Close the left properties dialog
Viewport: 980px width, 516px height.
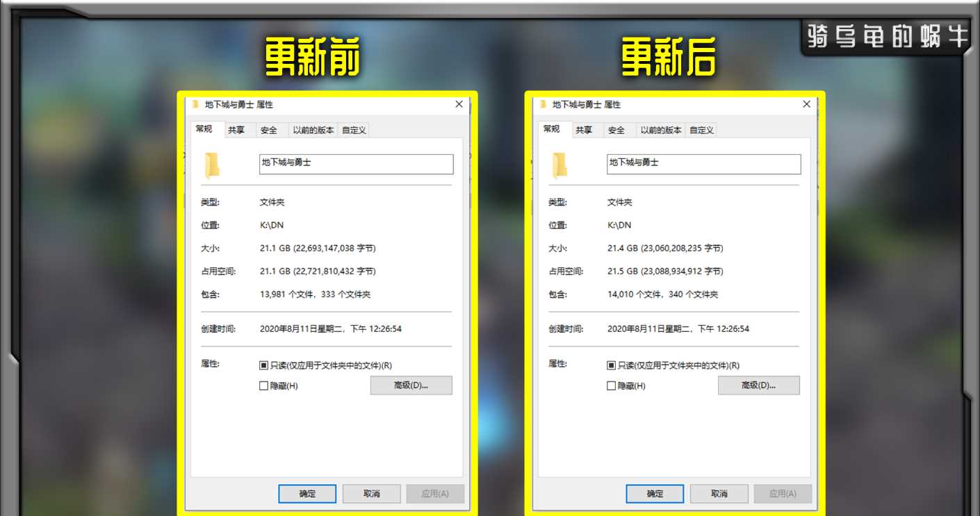(459, 104)
